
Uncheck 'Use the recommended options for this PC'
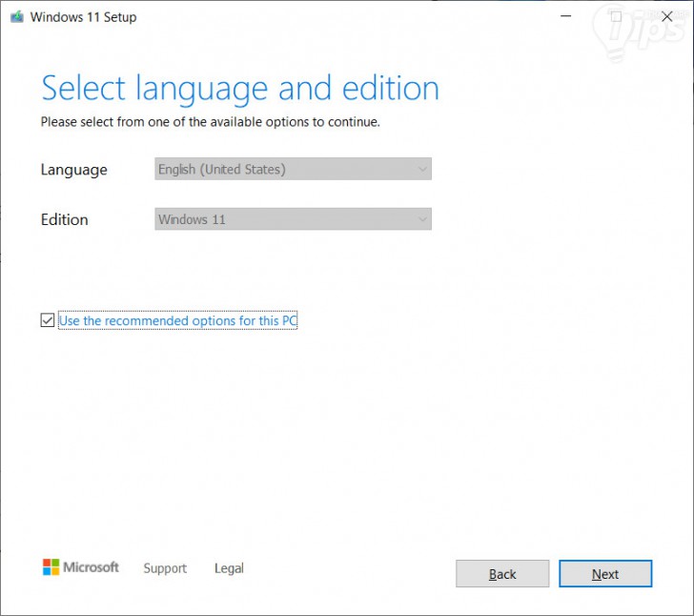[48, 320]
